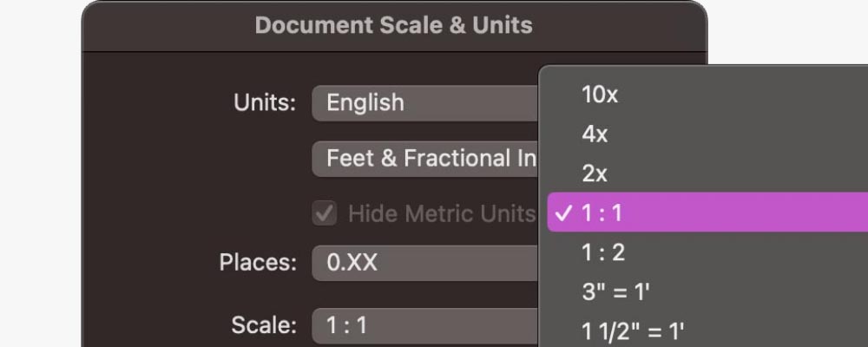The height and width of the screenshot is (347, 868).
Task: Pick the 2x scale option
Action: click(x=595, y=173)
